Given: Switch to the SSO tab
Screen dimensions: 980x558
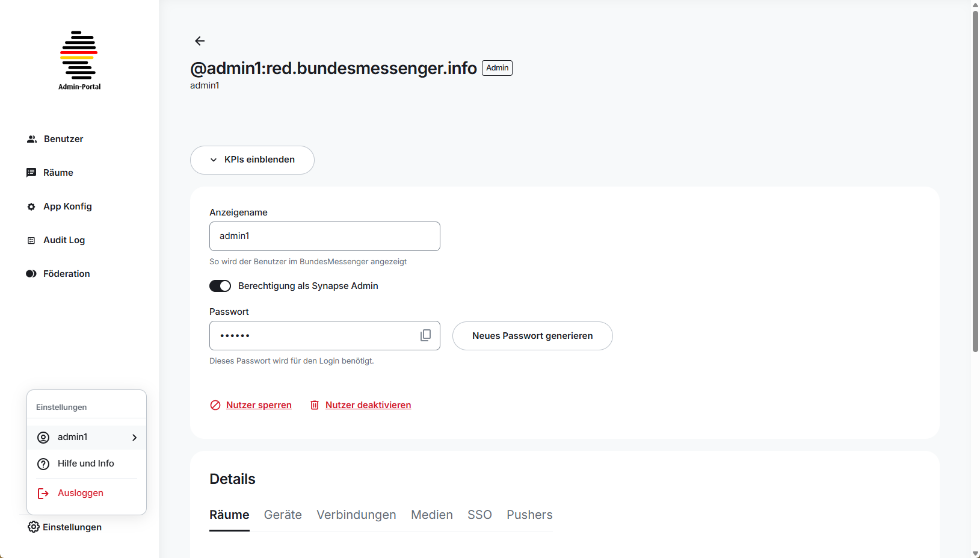Looking at the screenshot, I should [479, 515].
